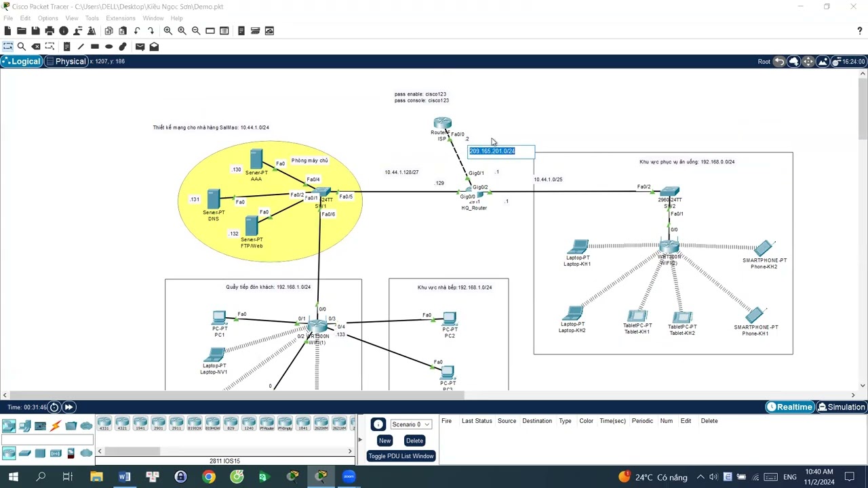Screen dimensions: 868x488
Task: Choose the Place Note tool
Action: pos(66,47)
